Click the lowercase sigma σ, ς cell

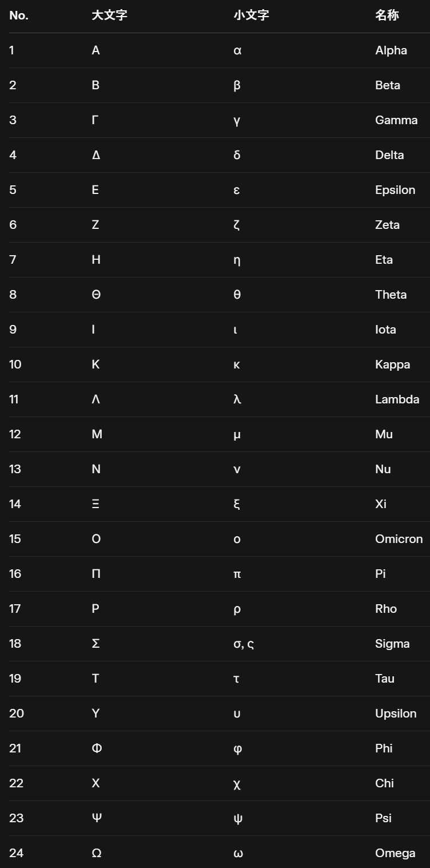click(244, 644)
